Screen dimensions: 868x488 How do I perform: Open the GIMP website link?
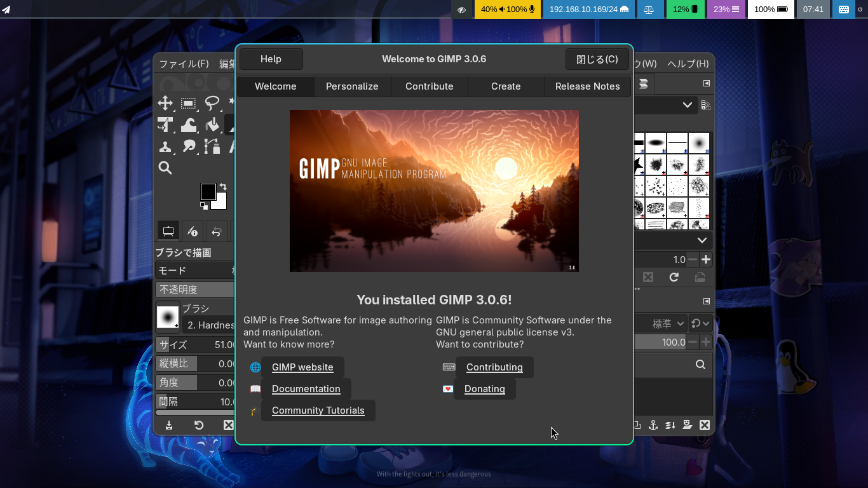pos(302,367)
